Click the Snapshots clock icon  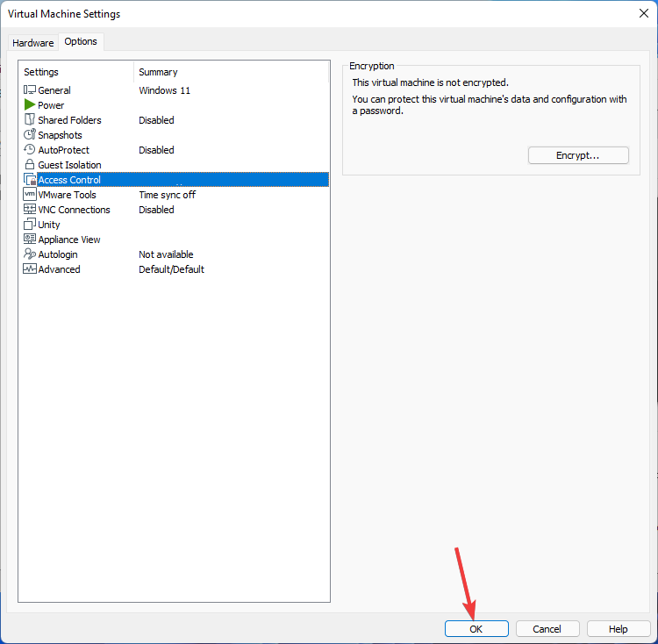point(29,134)
